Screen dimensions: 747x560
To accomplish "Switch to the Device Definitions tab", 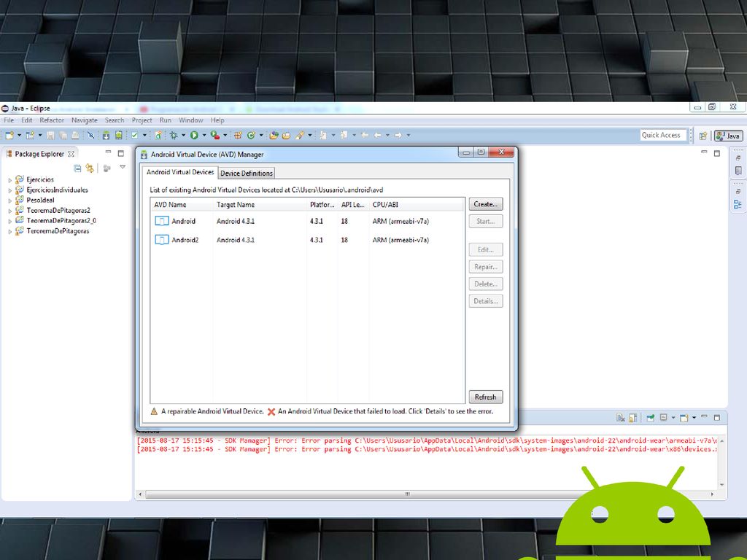I will (247, 174).
